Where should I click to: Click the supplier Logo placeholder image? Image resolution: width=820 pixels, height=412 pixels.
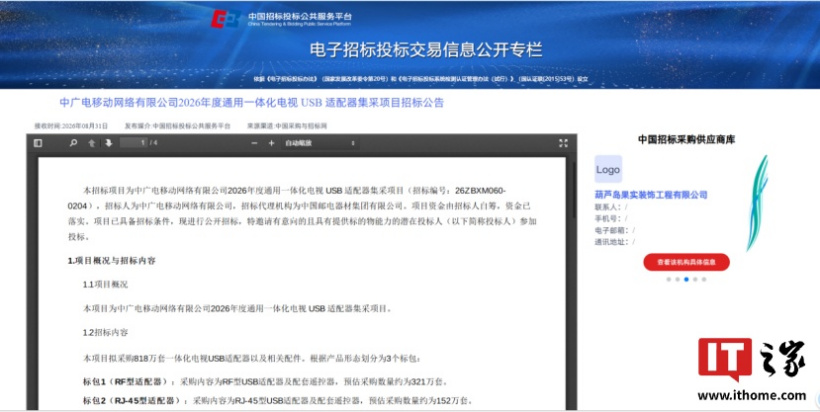click(x=608, y=169)
